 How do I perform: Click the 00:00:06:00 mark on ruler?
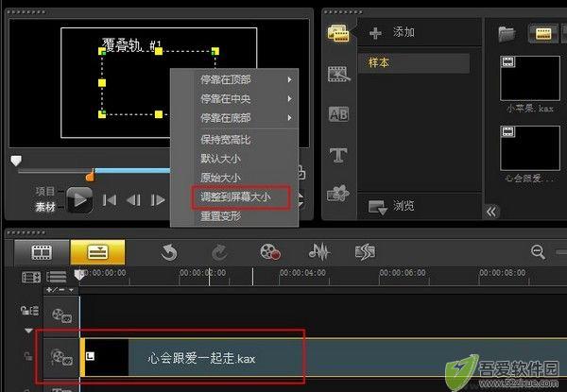coord(403,273)
